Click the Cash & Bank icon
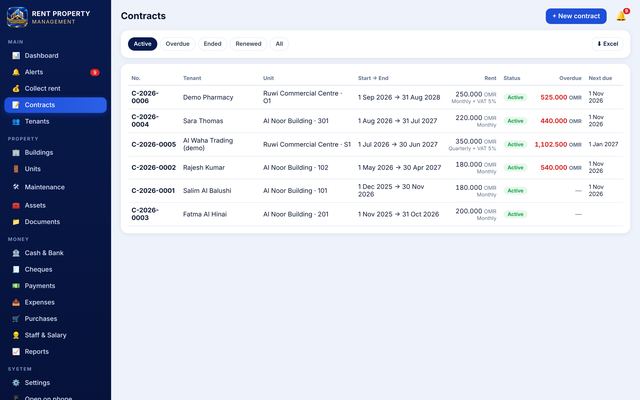Viewport: 640px width, 400px height. pyautogui.click(x=16, y=253)
